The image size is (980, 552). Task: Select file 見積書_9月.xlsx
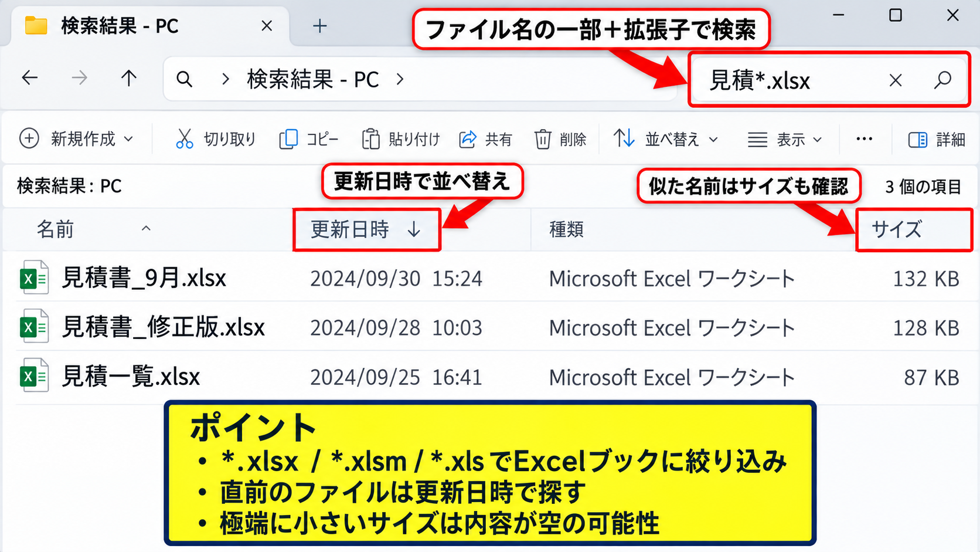[x=144, y=278]
